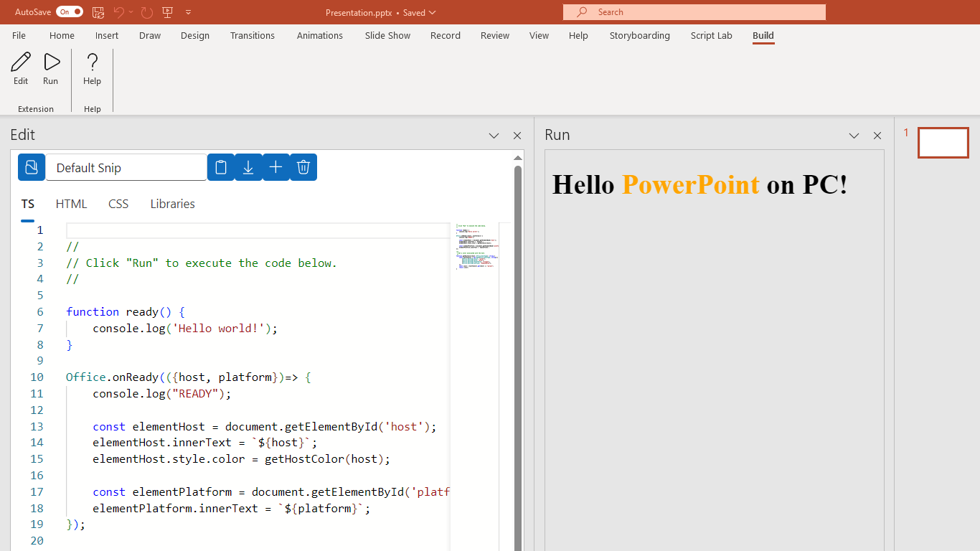Screen dimensions: 980x551
Task: Open the View ribbon tab
Action: pos(540,35)
